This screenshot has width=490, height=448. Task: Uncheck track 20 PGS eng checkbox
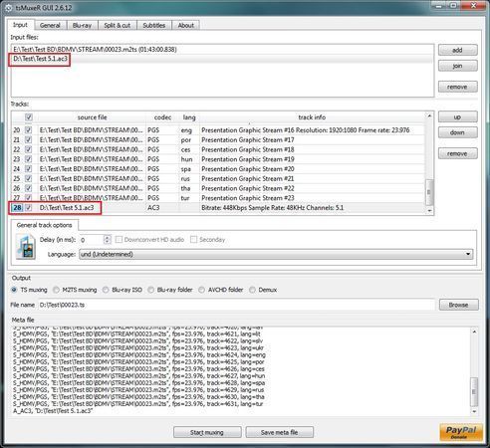click(x=29, y=130)
